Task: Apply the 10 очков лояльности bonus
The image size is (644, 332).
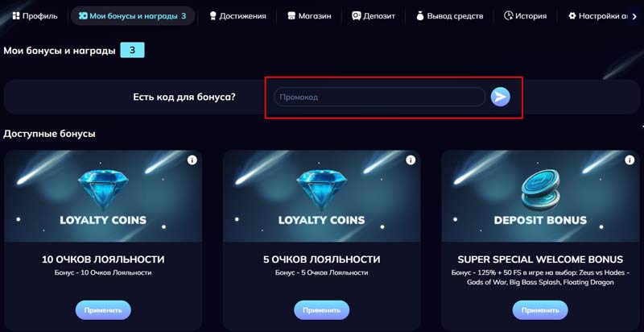Action: click(103, 309)
